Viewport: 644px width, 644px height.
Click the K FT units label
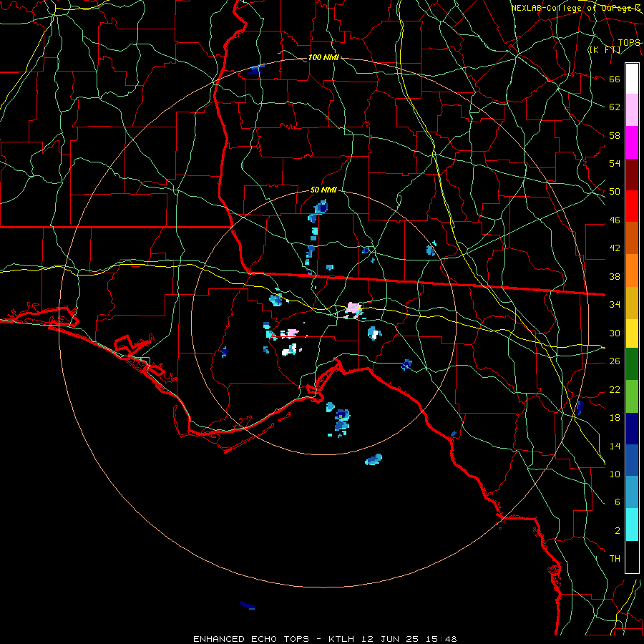coord(605,50)
